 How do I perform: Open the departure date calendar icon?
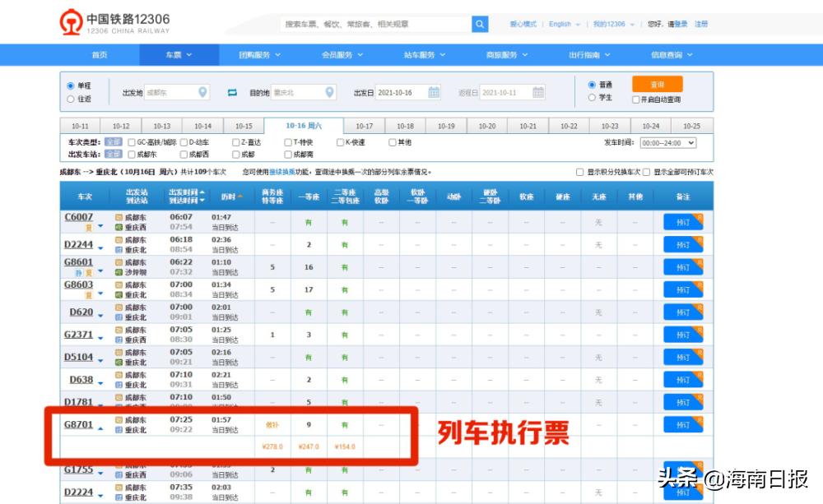434,93
